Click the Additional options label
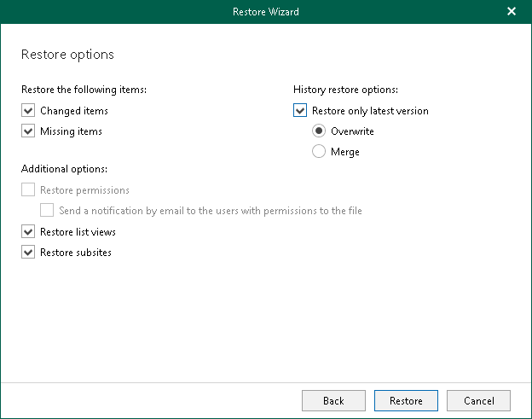This screenshot has width=532, height=419. [x=64, y=169]
